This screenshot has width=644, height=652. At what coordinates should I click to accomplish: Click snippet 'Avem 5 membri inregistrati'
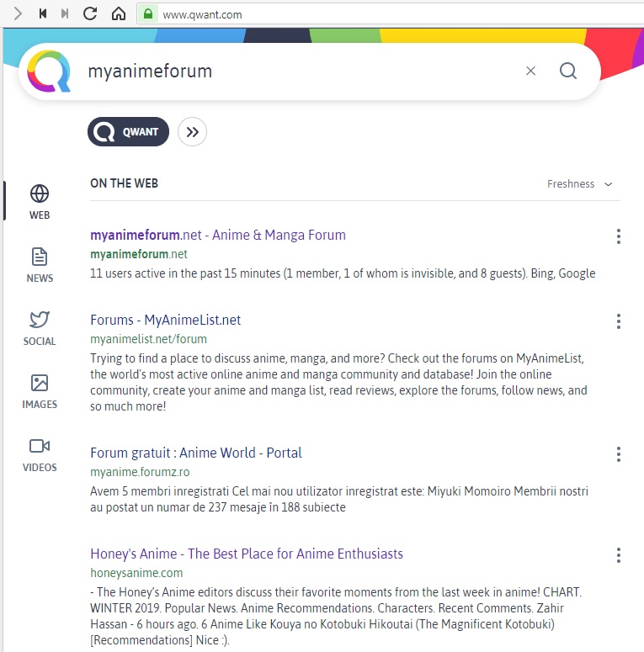tap(339, 499)
